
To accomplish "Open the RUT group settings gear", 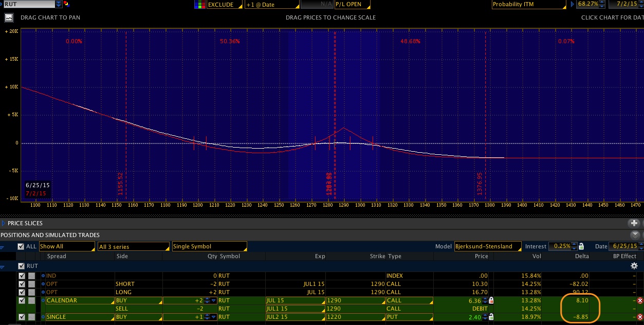I will click(x=634, y=266).
